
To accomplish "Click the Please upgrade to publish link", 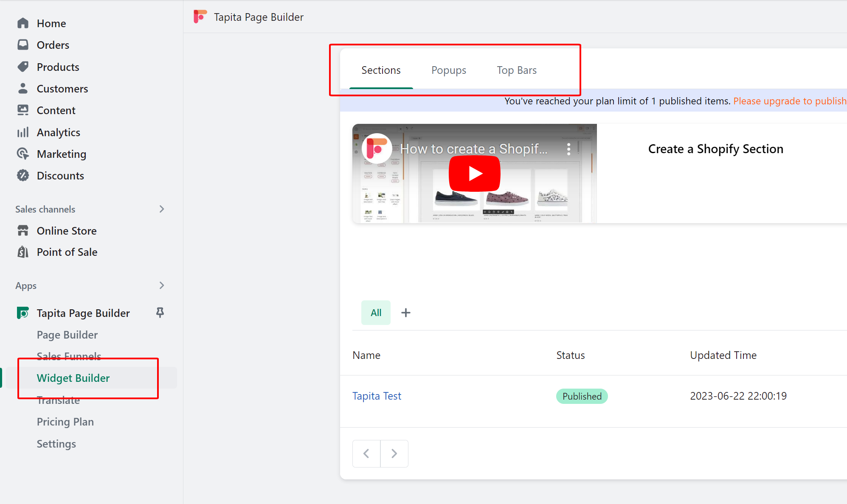I will pyautogui.click(x=789, y=101).
